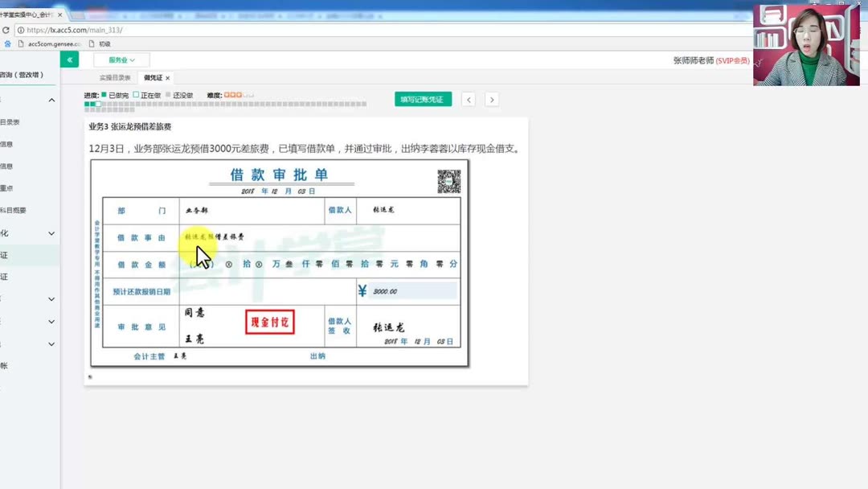Switch to the 实操目录表 tab
Screen dimensions: 868x489
click(117, 77)
